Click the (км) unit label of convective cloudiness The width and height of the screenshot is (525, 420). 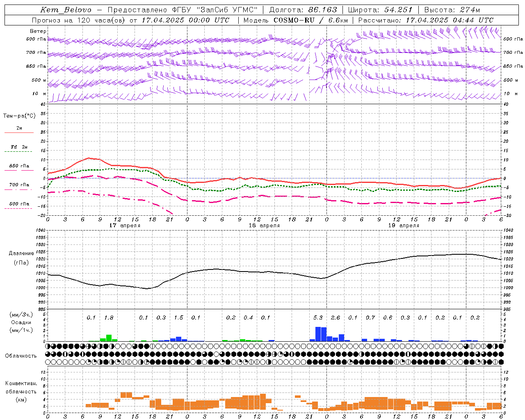tap(21, 399)
